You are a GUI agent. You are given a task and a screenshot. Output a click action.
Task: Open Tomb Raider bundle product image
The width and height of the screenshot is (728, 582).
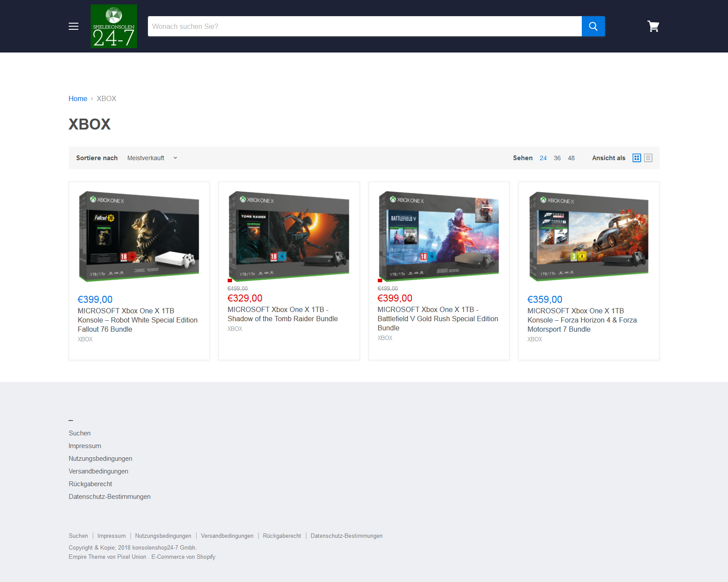click(x=289, y=235)
